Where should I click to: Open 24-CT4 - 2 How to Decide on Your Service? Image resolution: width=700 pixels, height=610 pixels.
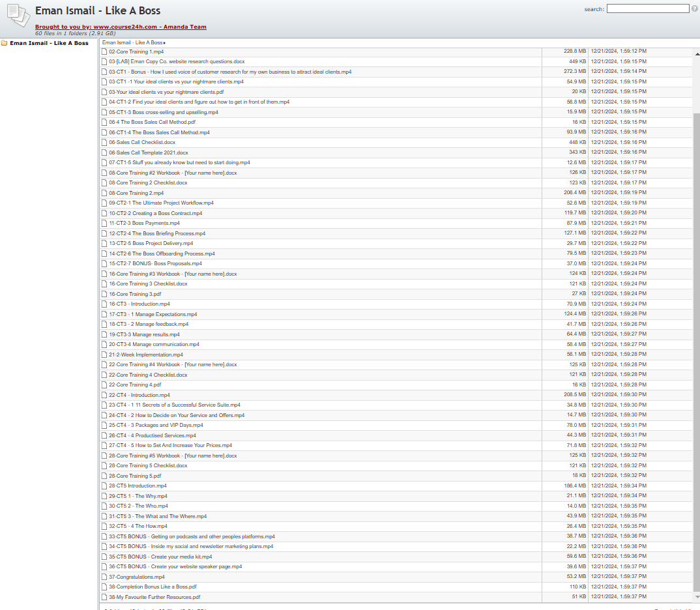[x=177, y=415]
